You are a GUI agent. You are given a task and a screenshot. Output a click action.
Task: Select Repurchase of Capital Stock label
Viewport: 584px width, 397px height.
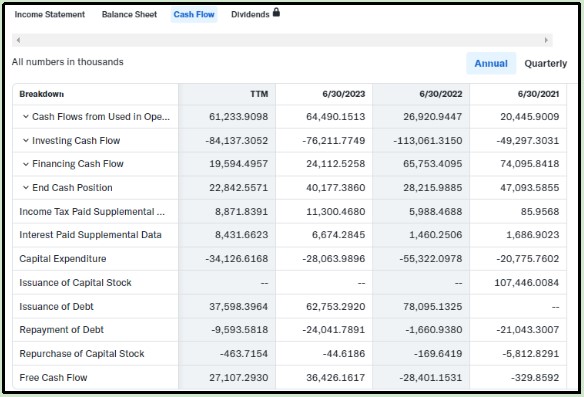point(82,353)
